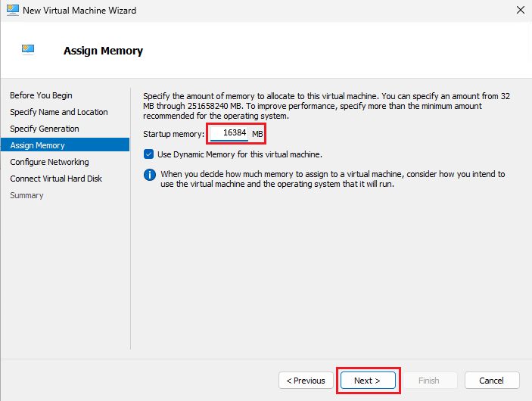Viewport: 532px width, 401px height.
Task: Click the Startup memory label
Action: [173, 134]
